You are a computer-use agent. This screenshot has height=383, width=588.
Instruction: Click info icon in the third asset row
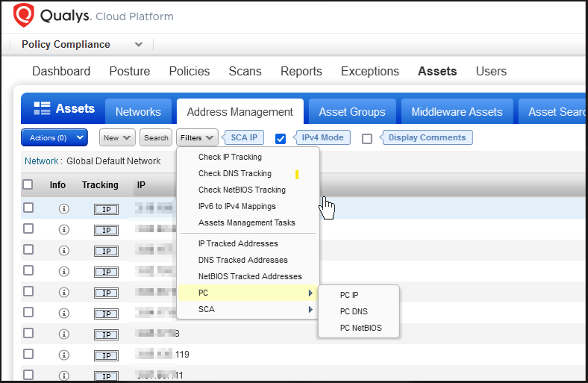(63, 251)
